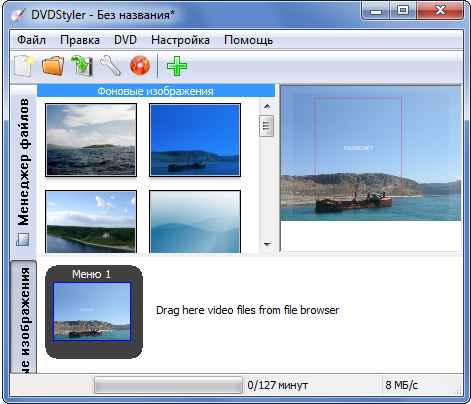
Task: Open DVD options wrench icon
Action: coord(110,66)
